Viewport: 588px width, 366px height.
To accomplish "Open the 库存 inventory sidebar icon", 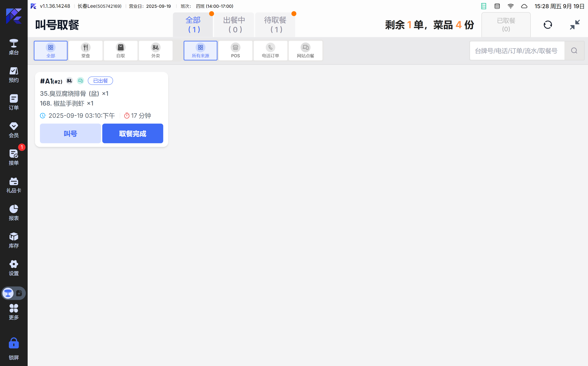I will (x=14, y=240).
